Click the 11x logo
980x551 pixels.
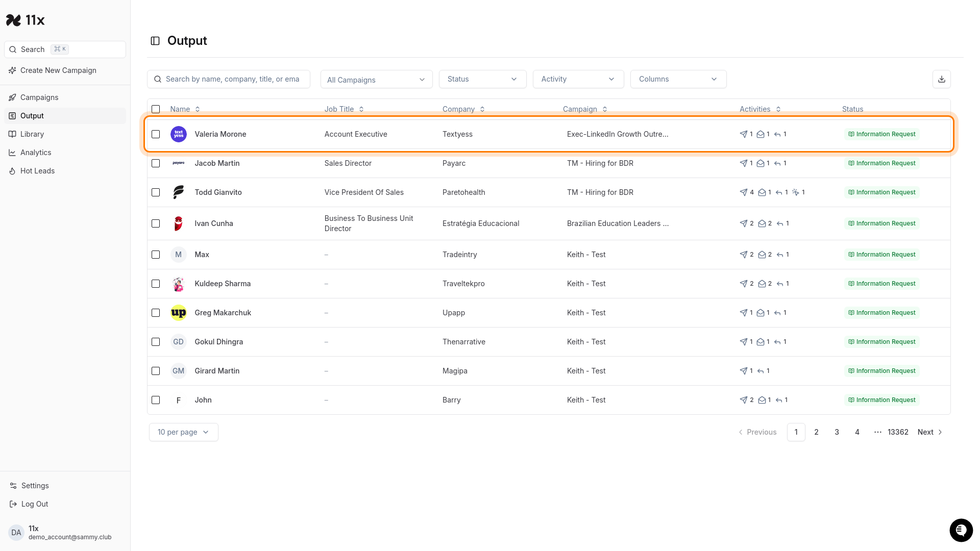pos(25,20)
